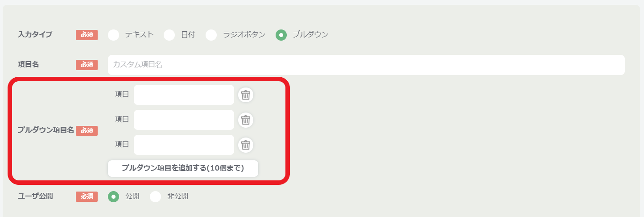Remove the third 項目 using its trash icon
The image size is (644, 217).
coord(245,145)
